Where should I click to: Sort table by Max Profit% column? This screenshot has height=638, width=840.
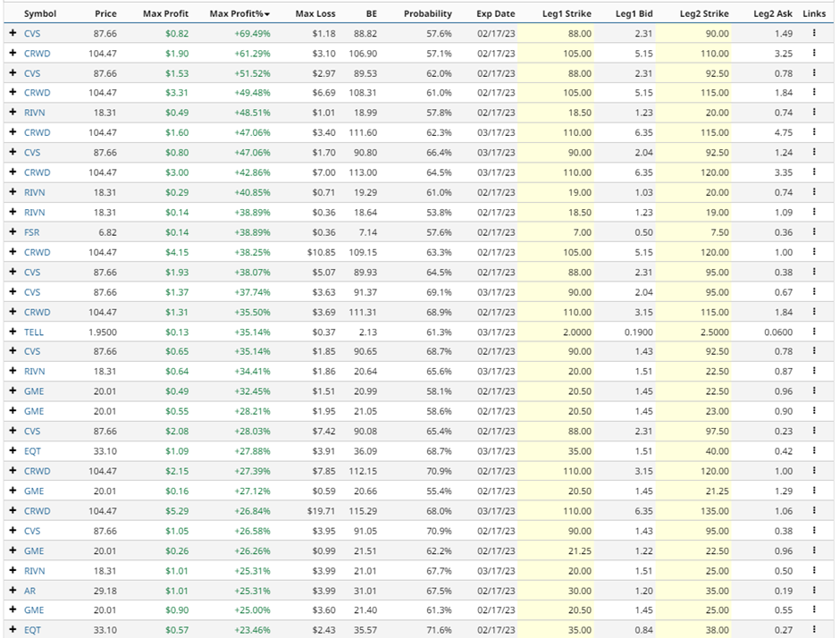(x=239, y=13)
